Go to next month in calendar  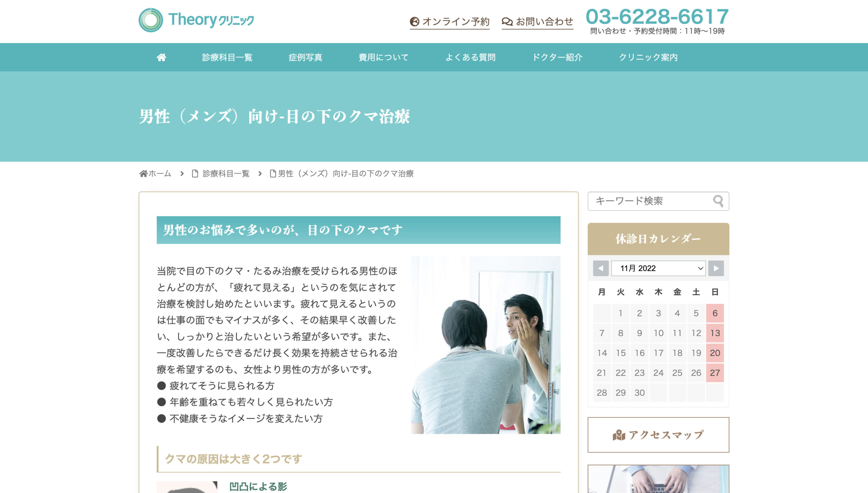tap(716, 268)
